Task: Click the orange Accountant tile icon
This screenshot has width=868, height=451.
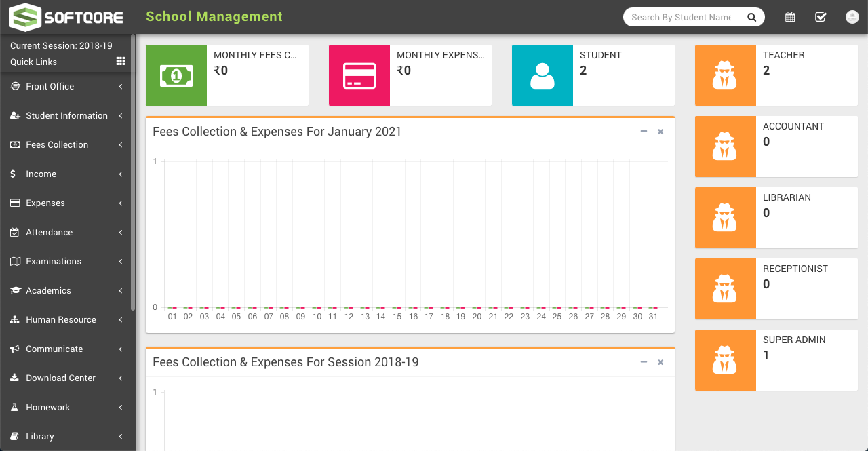Action: [x=726, y=146]
